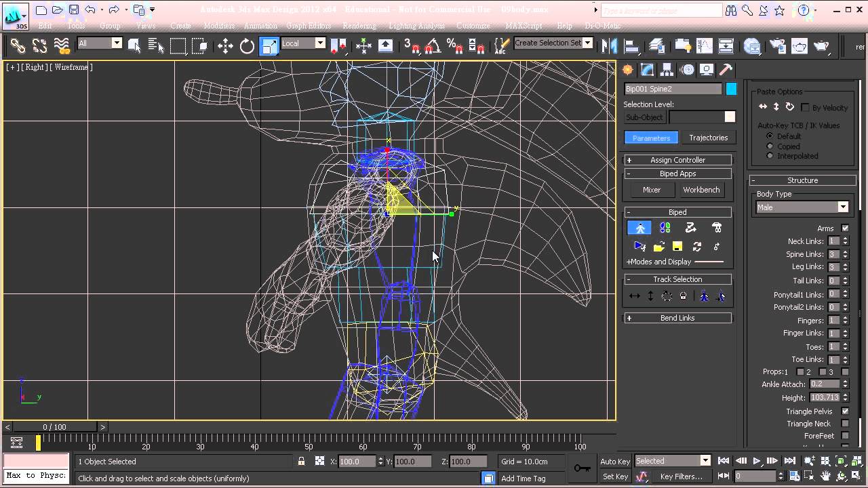Expand the Assign Controller rollout
The width and height of the screenshot is (868, 488).
pyautogui.click(x=677, y=160)
